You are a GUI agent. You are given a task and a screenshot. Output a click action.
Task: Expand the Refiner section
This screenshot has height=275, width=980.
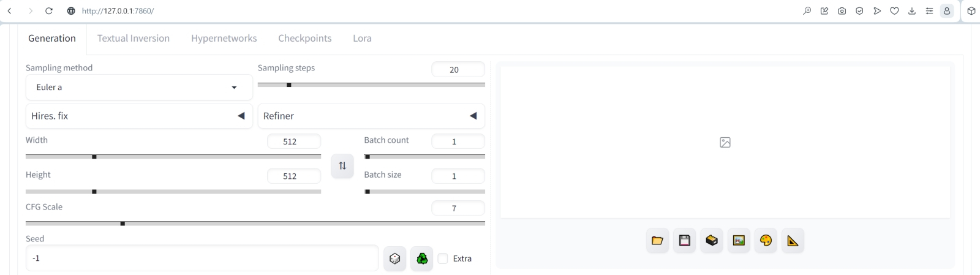click(x=371, y=116)
